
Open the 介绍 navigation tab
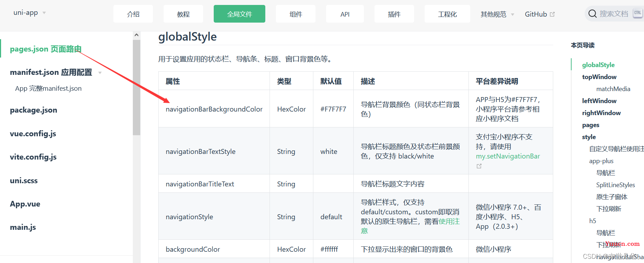click(x=133, y=14)
